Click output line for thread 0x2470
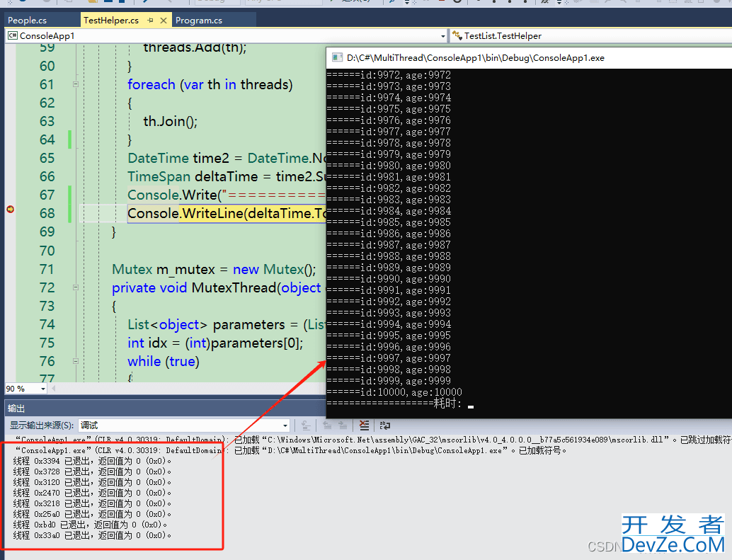The width and height of the screenshot is (732, 560). point(93,493)
